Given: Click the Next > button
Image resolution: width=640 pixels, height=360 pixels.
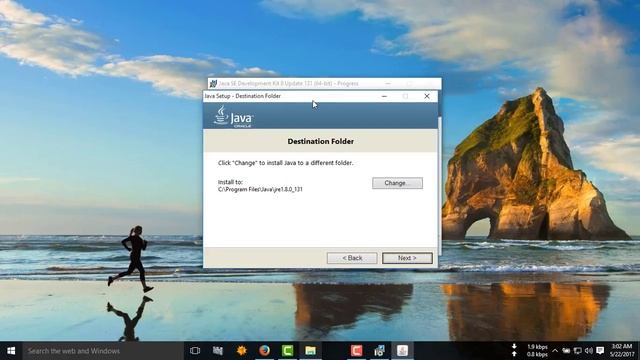Looking at the screenshot, I should [407, 258].
